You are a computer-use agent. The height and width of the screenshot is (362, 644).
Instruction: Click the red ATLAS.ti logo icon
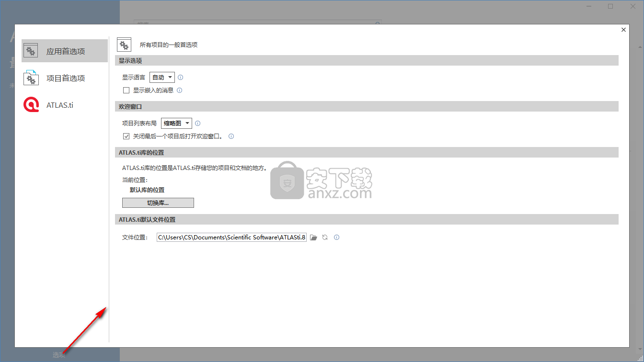pyautogui.click(x=31, y=105)
